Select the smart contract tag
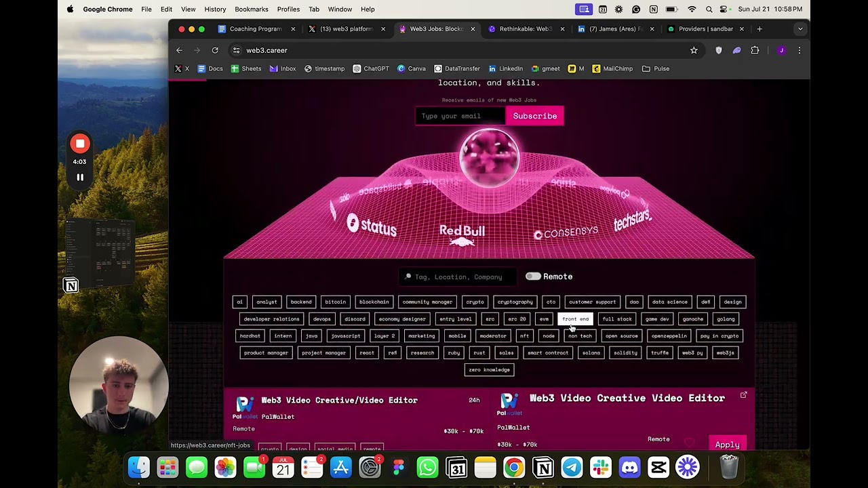The width and height of the screenshot is (868, 488). pos(548,353)
